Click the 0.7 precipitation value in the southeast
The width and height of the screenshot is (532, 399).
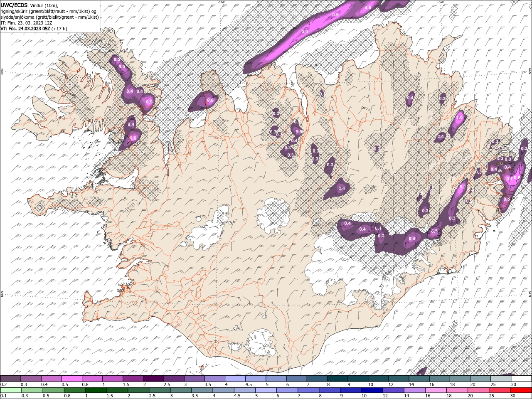[x=463, y=187]
